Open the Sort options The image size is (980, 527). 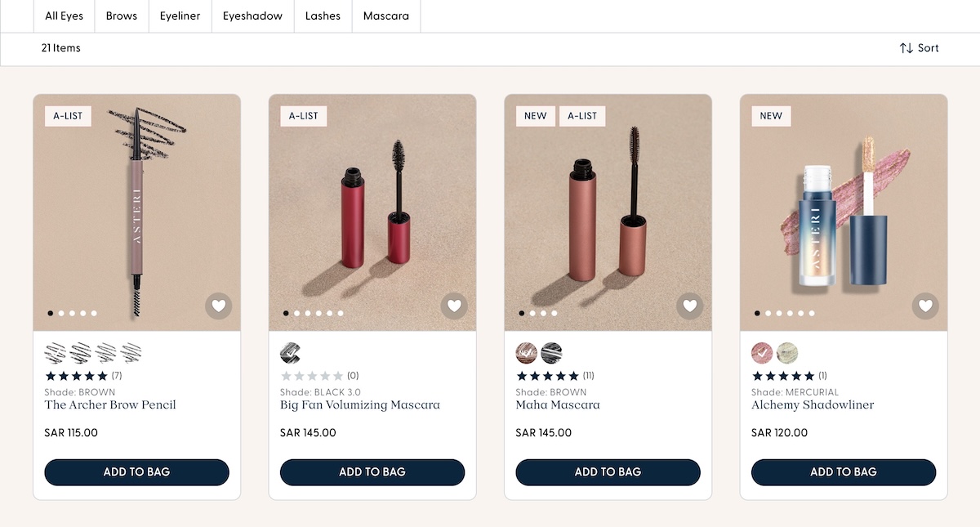920,48
